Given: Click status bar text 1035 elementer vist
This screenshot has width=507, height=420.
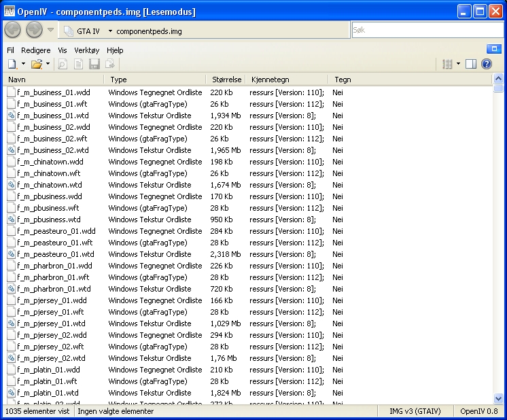Looking at the screenshot, I should [x=37, y=411].
